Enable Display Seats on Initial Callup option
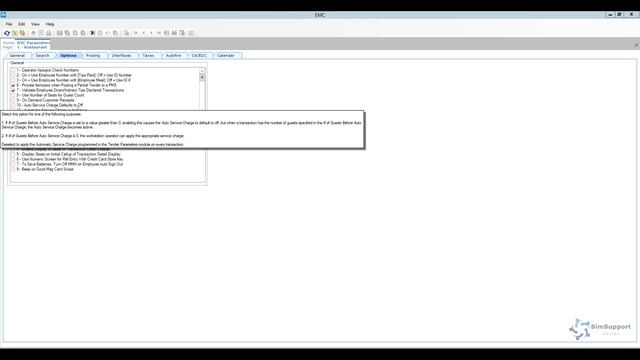The height and width of the screenshot is (360, 640). pos(13,154)
